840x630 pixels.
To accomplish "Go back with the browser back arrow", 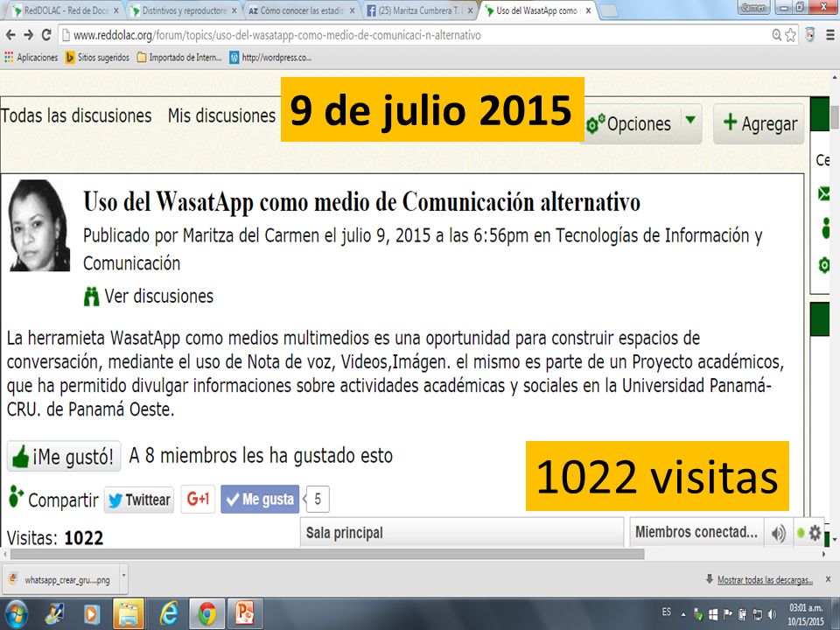I will (x=10, y=35).
